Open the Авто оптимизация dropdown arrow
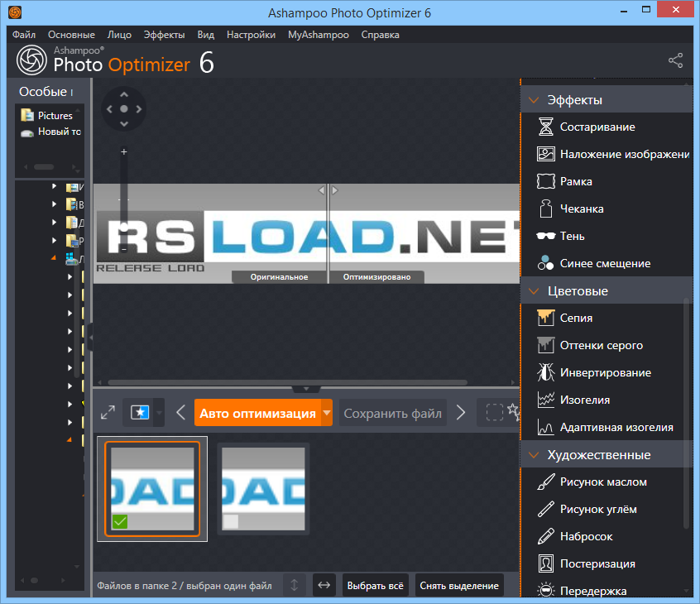Viewport: 700px width, 604px height. (327, 413)
